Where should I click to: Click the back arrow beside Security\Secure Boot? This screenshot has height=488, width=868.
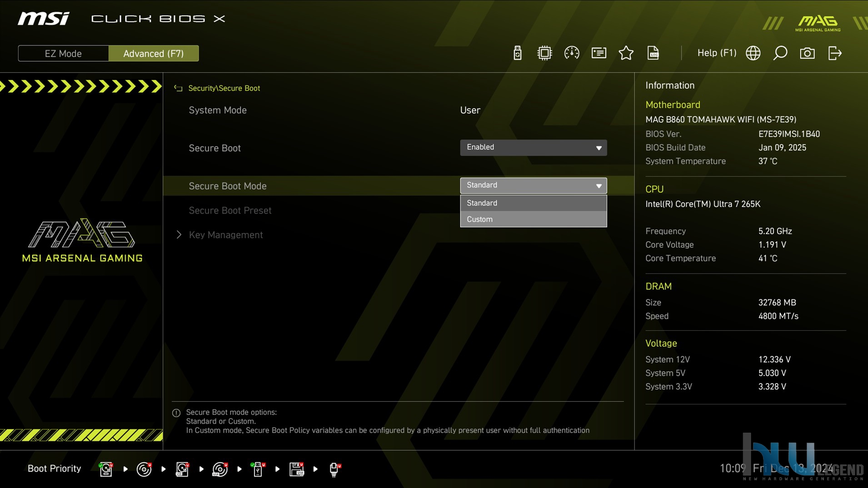178,88
